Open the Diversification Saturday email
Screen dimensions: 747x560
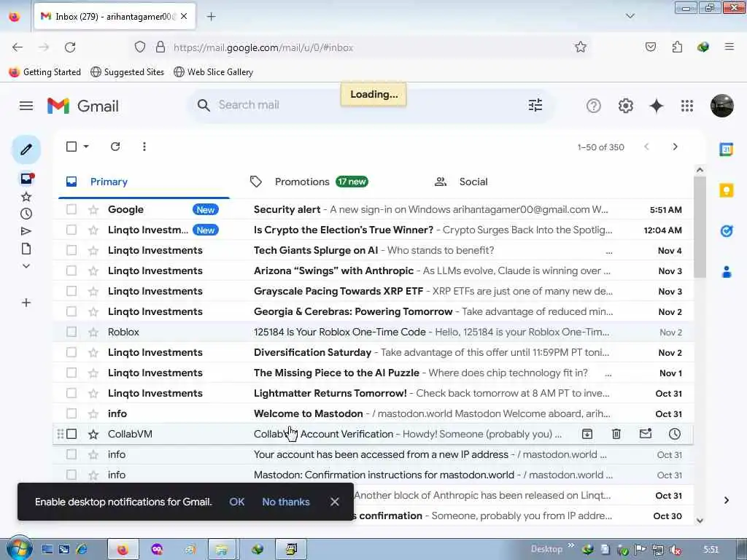point(373,352)
